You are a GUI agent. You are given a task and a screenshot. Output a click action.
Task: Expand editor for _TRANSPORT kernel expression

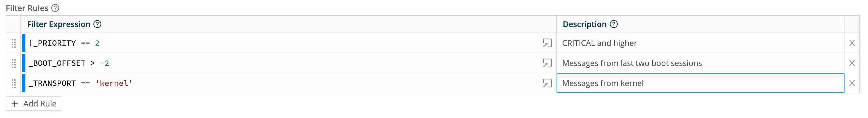(547, 83)
